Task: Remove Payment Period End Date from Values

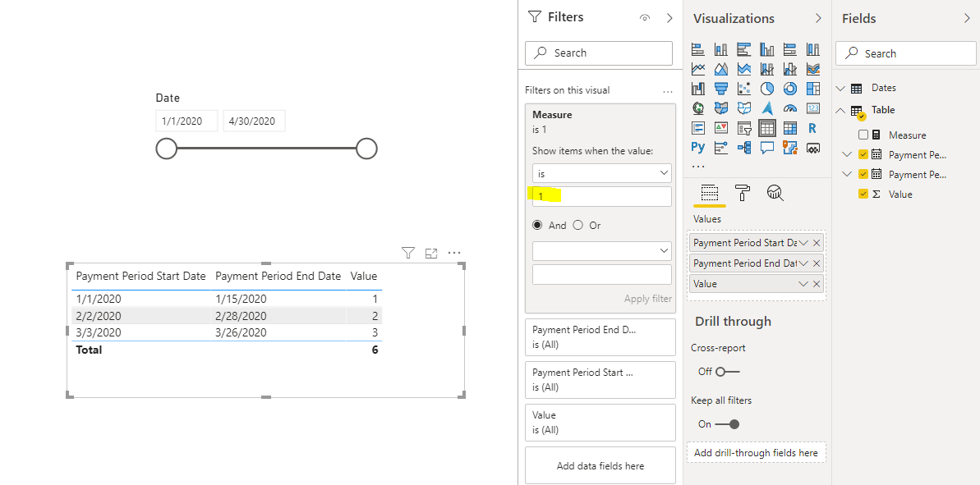Action: pos(817,263)
